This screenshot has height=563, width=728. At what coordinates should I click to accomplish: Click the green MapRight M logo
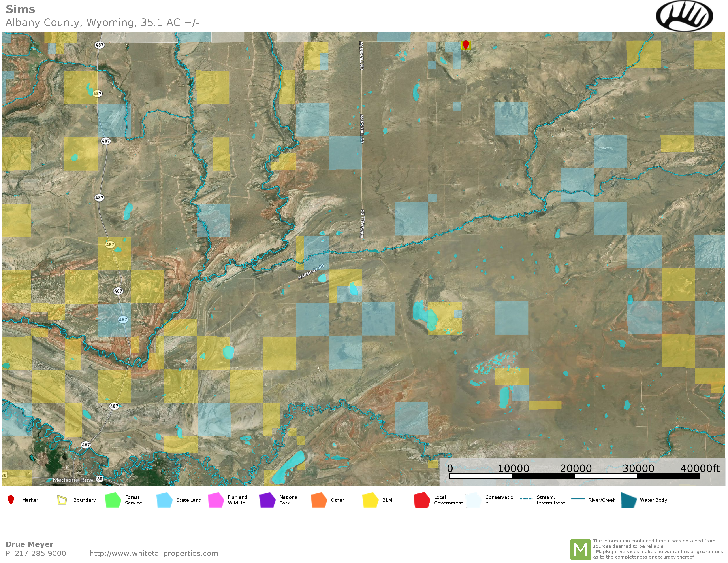(580, 549)
